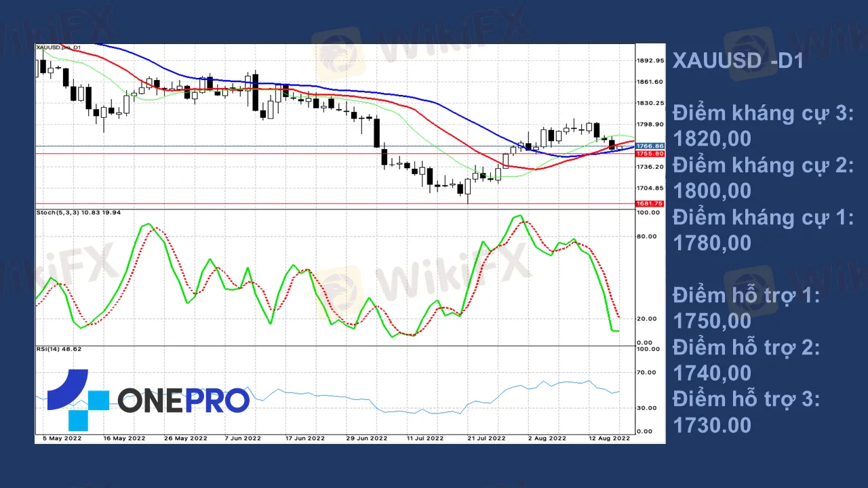
Task: Click the 5 May 2022 date label
Action: pos(62,439)
